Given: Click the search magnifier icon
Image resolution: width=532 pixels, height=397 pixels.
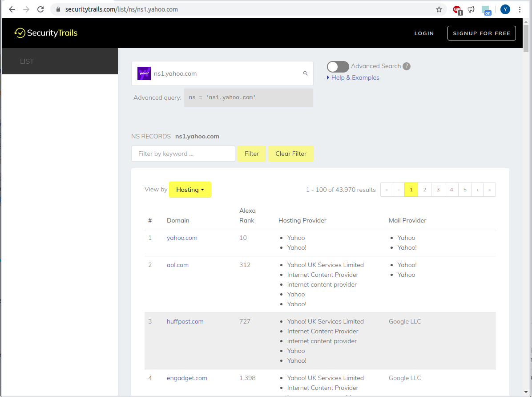Looking at the screenshot, I should [306, 73].
